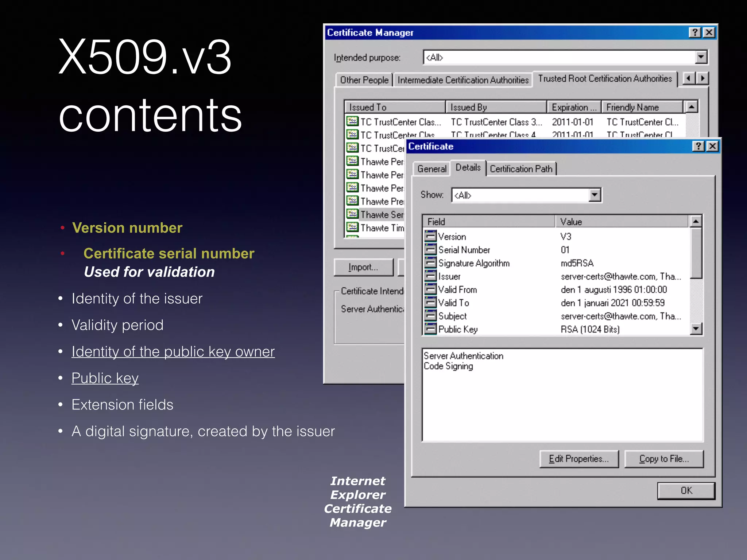Click the Public Key field icon
Screen dimensions: 747x560
click(x=430, y=329)
